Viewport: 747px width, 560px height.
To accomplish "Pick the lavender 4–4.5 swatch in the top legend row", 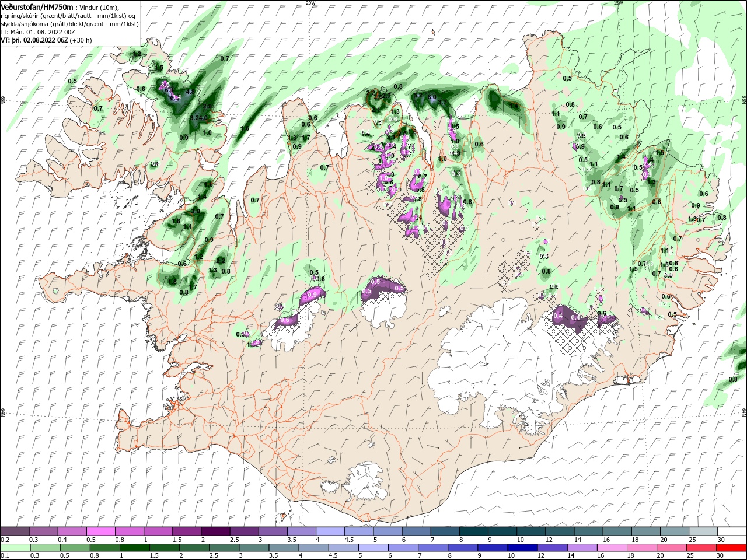I will (330, 531).
